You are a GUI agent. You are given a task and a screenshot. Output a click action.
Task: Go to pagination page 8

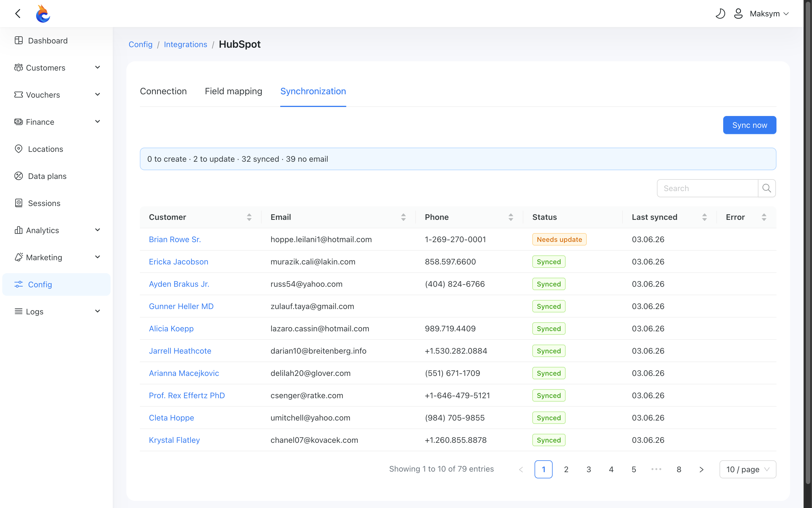pos(679,469)
